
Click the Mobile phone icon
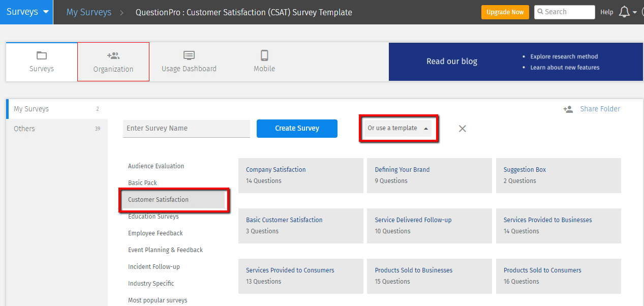click(264, 55)
